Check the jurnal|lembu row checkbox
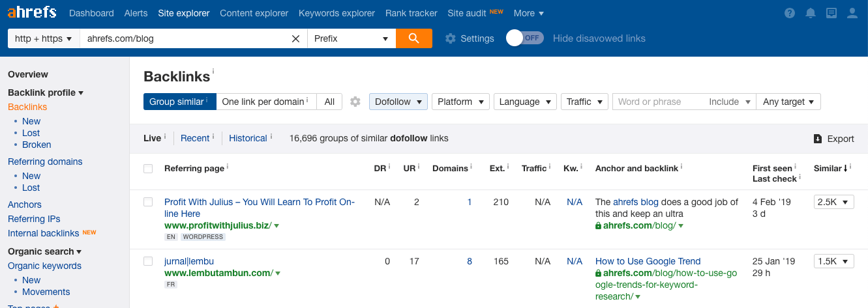The height and width of the screenshot is (308, 868). tap(148, 261)
